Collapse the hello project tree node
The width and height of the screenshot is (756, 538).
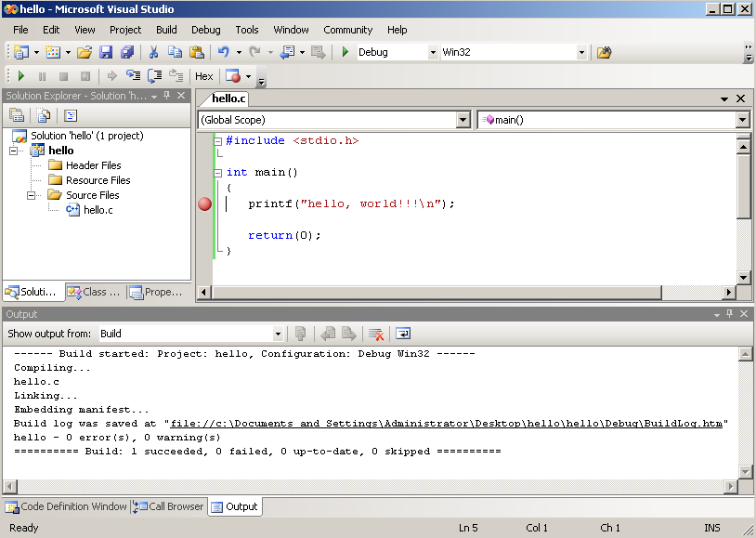coord(14,151)
